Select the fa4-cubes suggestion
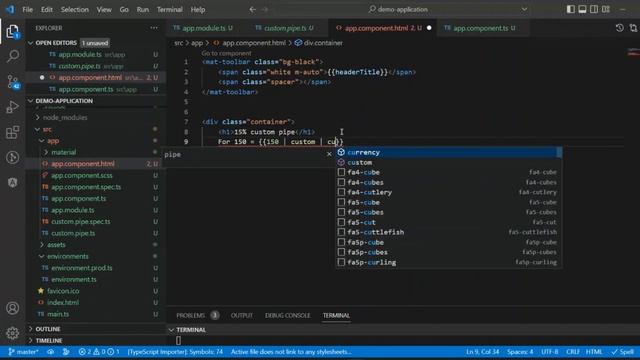 448,182
